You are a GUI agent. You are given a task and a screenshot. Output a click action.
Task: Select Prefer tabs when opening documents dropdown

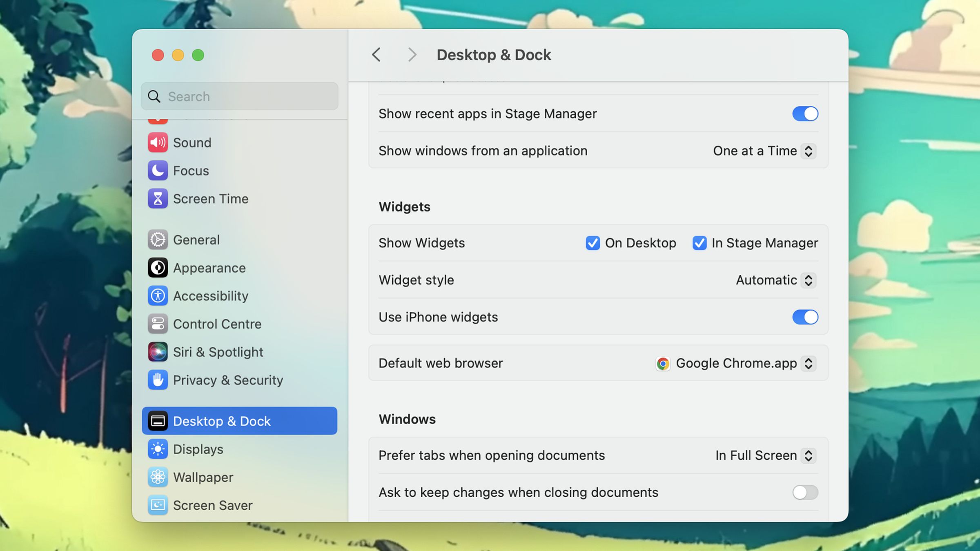click(x=764, y=455)
